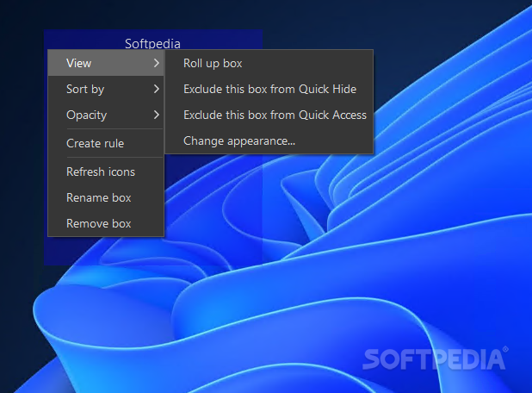Open Change appearance... dialog
Viewport: 532px width, 393px height.
(x=269, y=140)
